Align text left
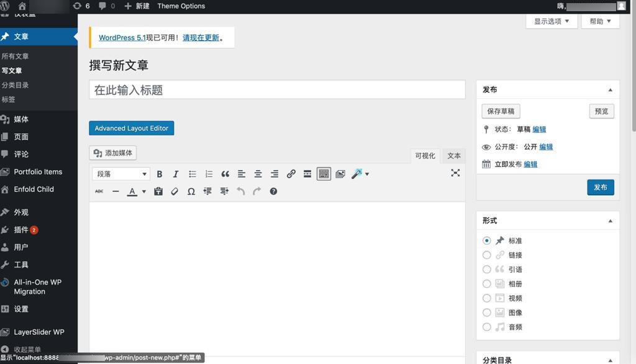This screenshot has height=364, width=636. tap(242, 174)
